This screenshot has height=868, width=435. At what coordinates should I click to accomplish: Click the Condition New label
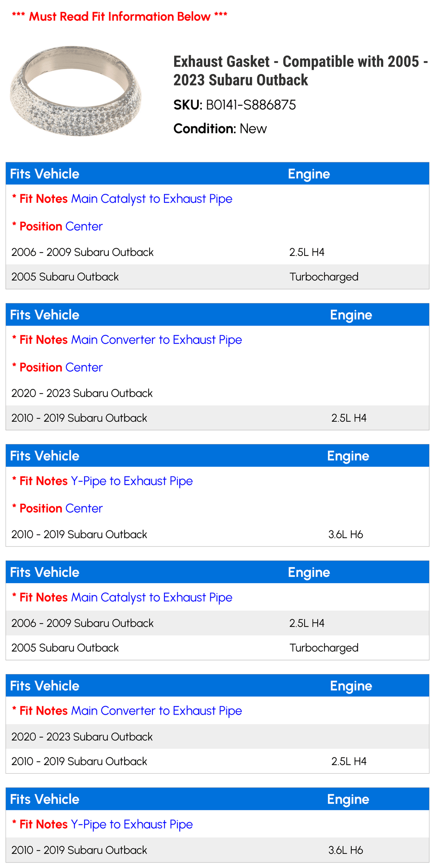(x=220, y=128)
